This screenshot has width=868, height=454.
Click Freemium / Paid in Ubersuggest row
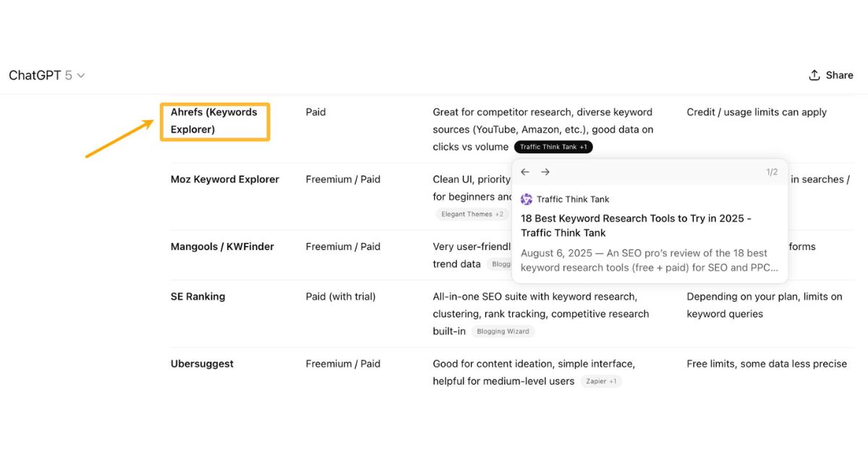coord(343,364)
